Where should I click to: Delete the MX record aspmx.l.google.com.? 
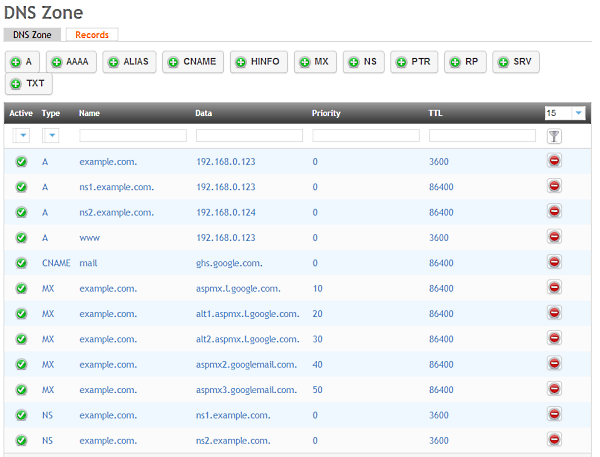coord(554,287)
